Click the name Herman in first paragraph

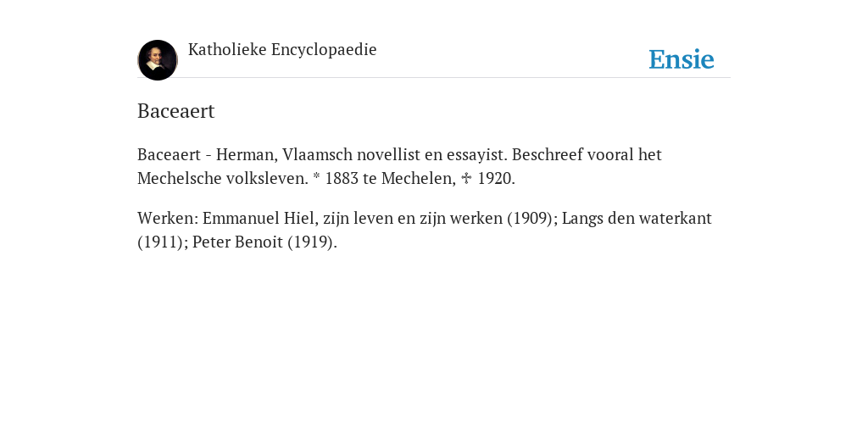(245, 154)
